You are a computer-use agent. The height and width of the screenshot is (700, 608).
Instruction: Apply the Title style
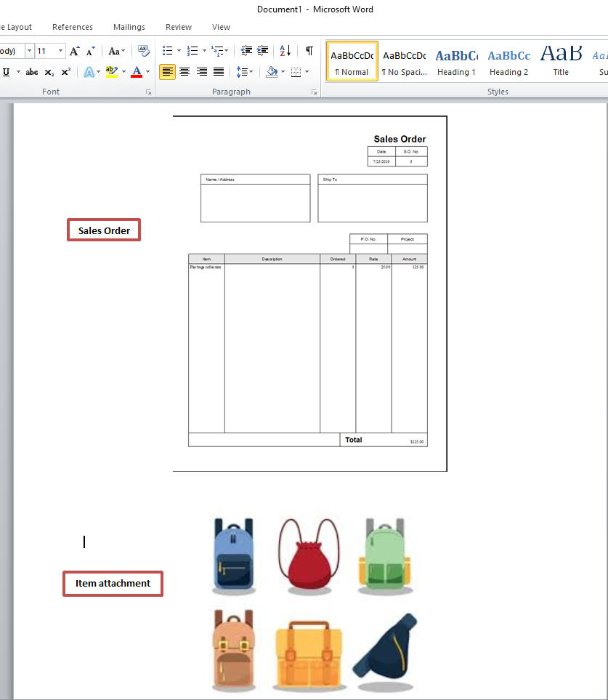561,61
